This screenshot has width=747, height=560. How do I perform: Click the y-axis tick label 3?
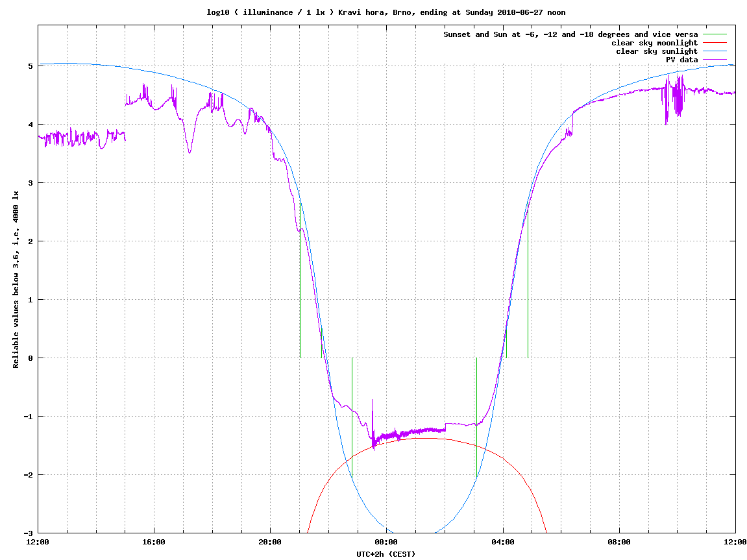pos(31,183)
